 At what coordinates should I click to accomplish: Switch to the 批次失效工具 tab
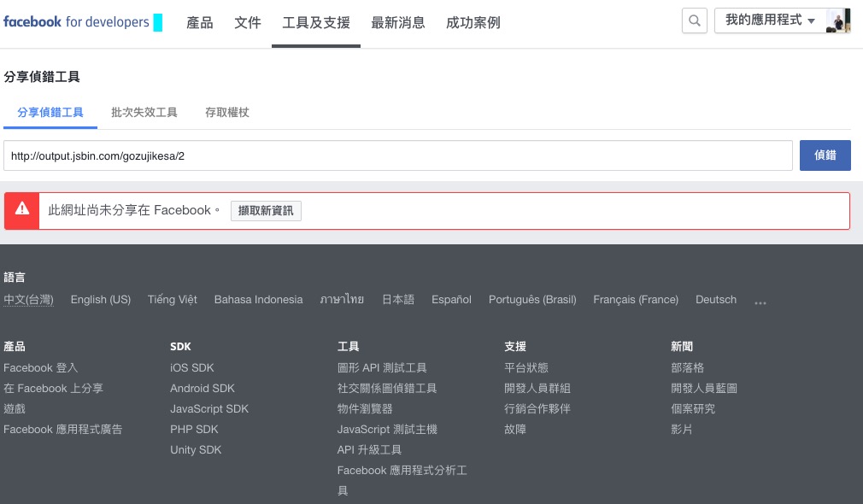pos(144,112)
